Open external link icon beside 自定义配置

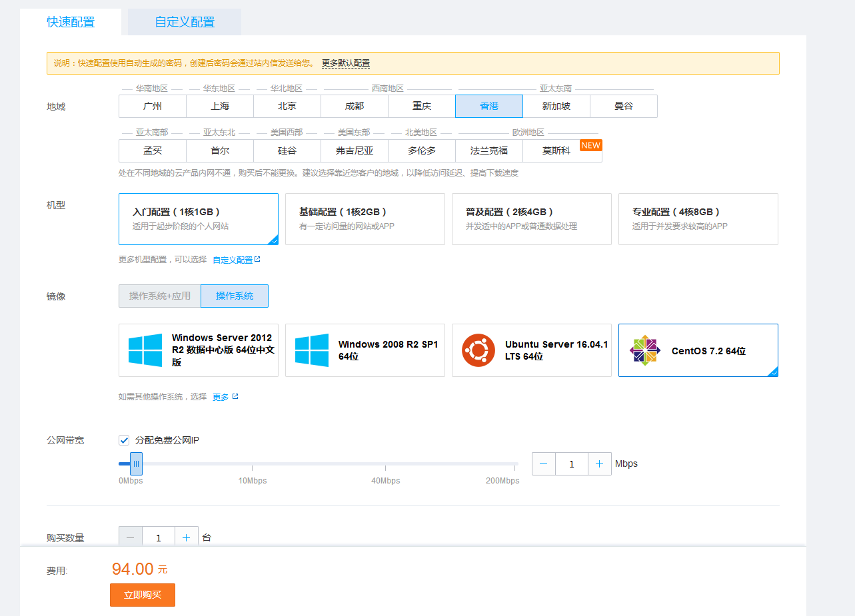pos(258,260)
